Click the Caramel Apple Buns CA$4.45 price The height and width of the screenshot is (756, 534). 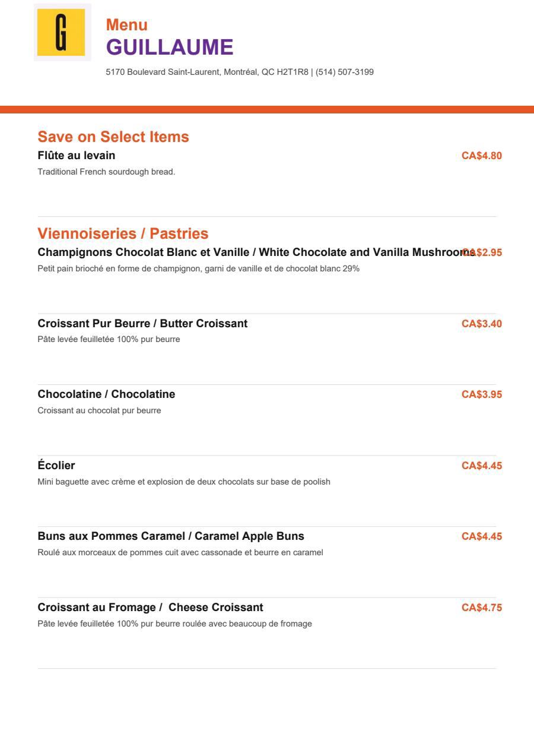click(482, 536)
